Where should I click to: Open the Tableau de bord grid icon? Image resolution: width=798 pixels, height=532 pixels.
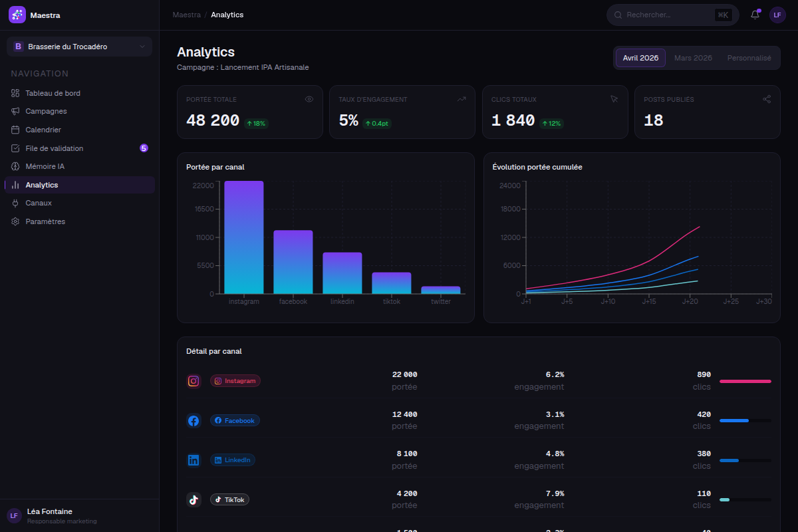tap(15, 93)
